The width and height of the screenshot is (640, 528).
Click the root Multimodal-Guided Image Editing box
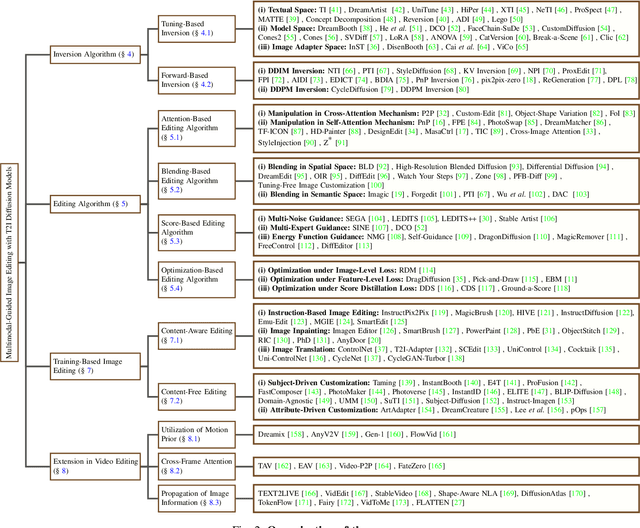click(x=9, y=263)
